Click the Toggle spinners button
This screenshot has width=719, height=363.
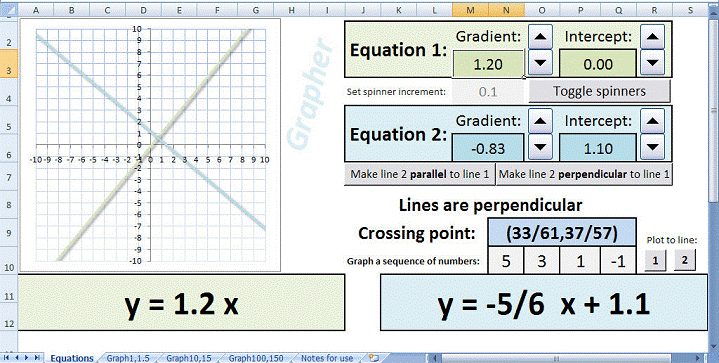(599, 91)
